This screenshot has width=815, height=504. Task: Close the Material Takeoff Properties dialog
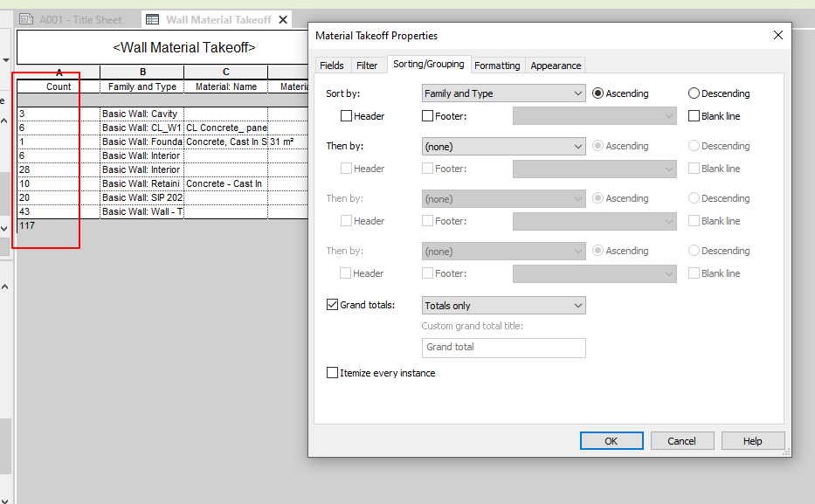(777, 35)
